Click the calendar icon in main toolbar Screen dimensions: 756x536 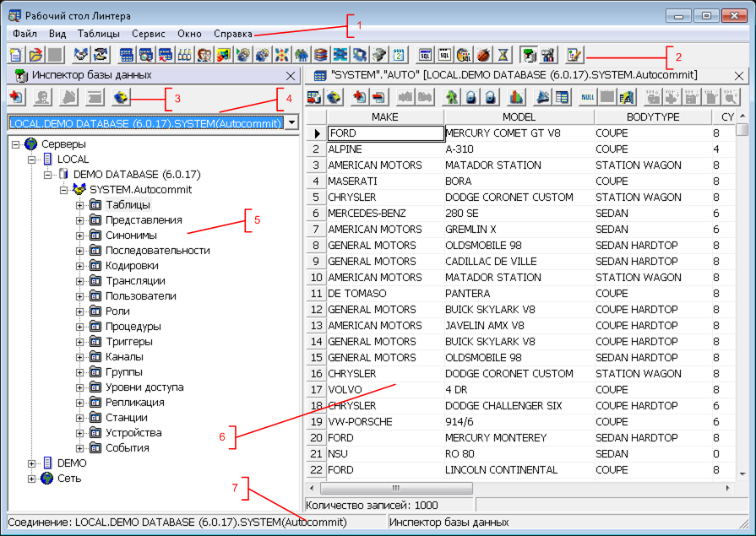(398, 55)
